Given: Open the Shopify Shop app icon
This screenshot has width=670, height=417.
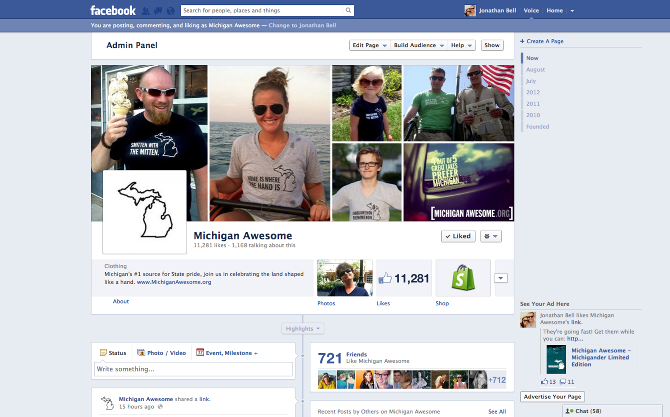Looking at the screenshot, I should (x=463, y=277).
